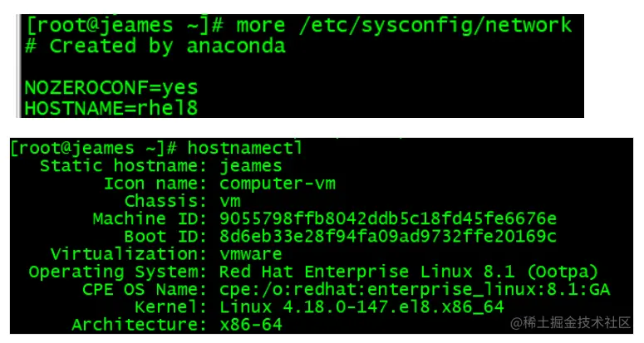The width and height of the screenshot is (644, 343).
Task: Click the CPE OS Name cpe:/o:redhat value
Action: pos(415,290)
